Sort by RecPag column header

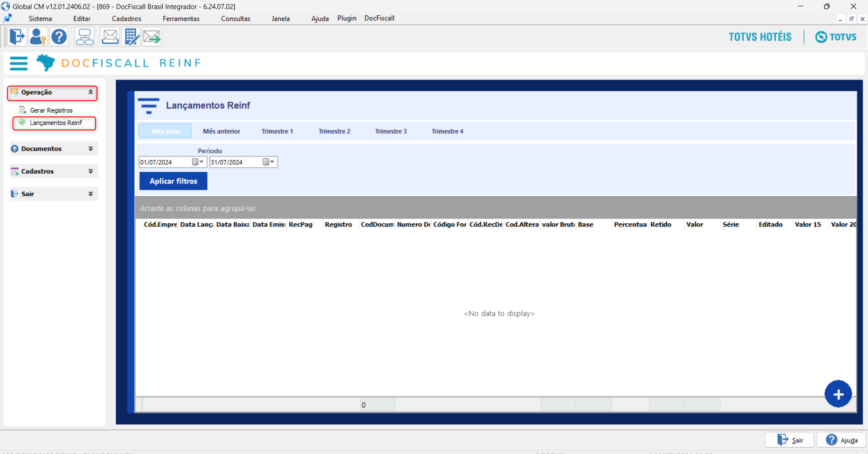click(x=305, y=224)
